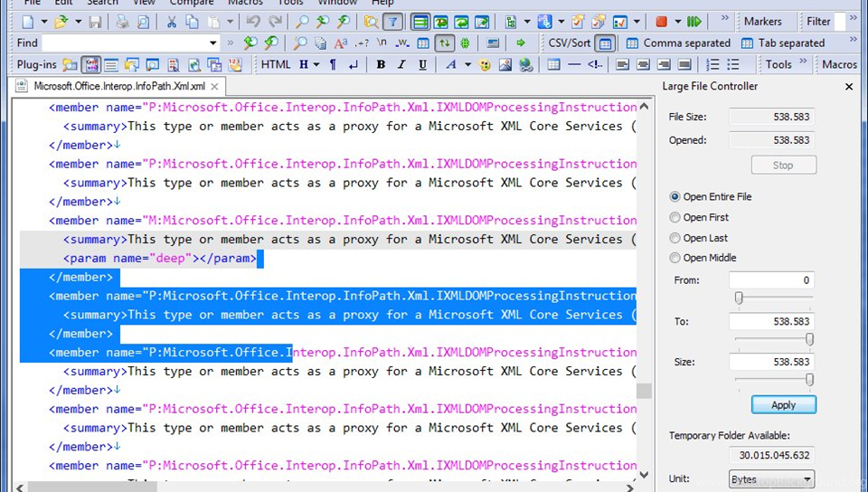Click the Print icon
868x492 pixels.
pos(122,22)
